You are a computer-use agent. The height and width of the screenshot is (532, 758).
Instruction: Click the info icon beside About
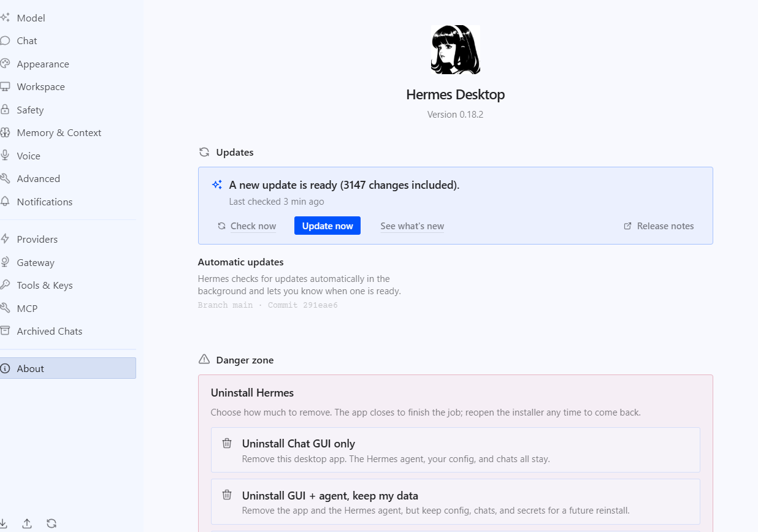[x=5, y=368]
